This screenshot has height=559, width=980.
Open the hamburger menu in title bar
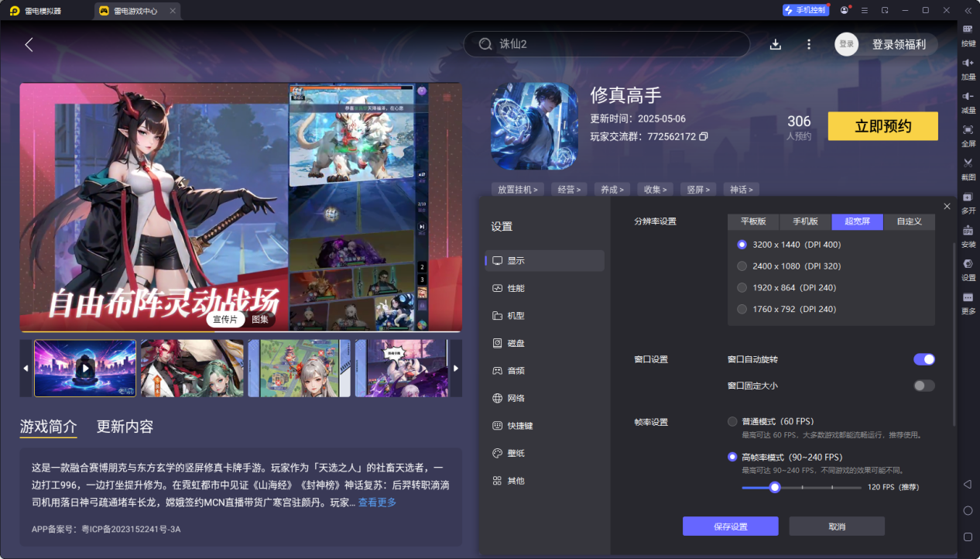tap(864, 10)
